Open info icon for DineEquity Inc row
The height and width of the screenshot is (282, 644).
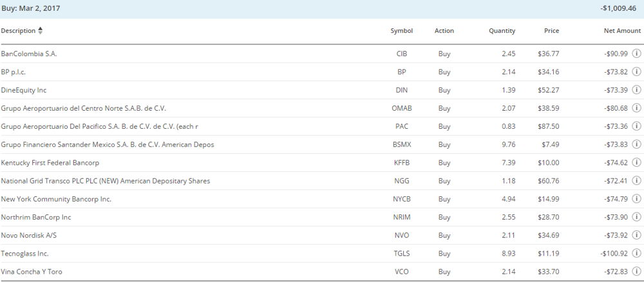(636, 89)
